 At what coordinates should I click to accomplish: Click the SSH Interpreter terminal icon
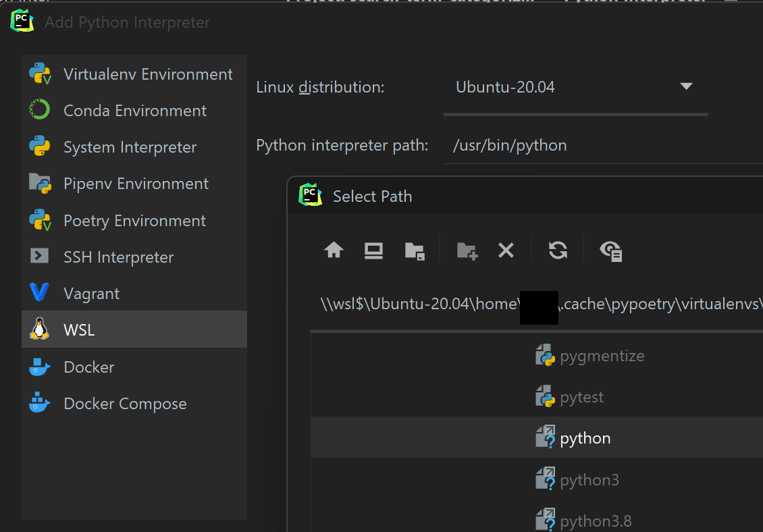[39, 255]
